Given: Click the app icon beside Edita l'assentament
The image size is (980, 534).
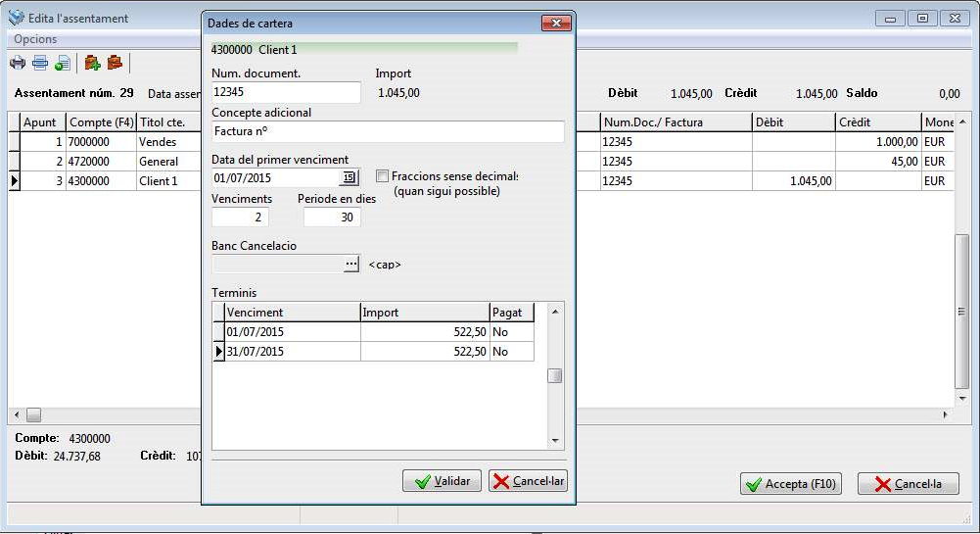Looking at the screenshot, I should point(17,18).
